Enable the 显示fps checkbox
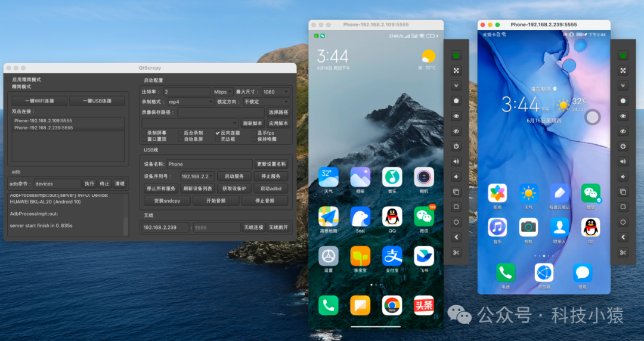Screen dimensions: 644x341 253,133
